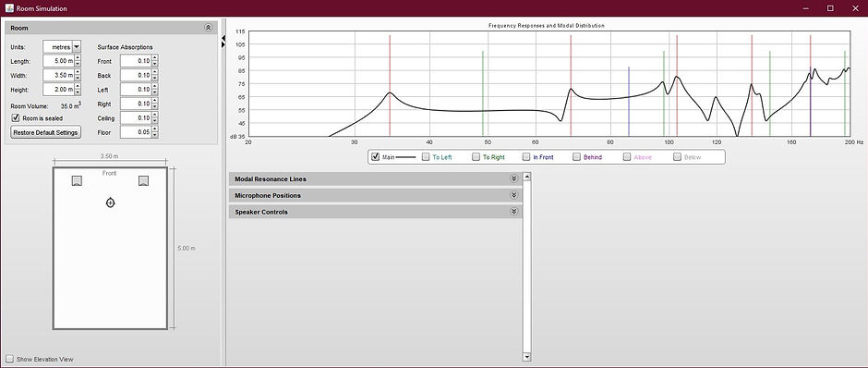Click the Front absorption field
This screenshot has width=868, height=368.
pos(136,61)
